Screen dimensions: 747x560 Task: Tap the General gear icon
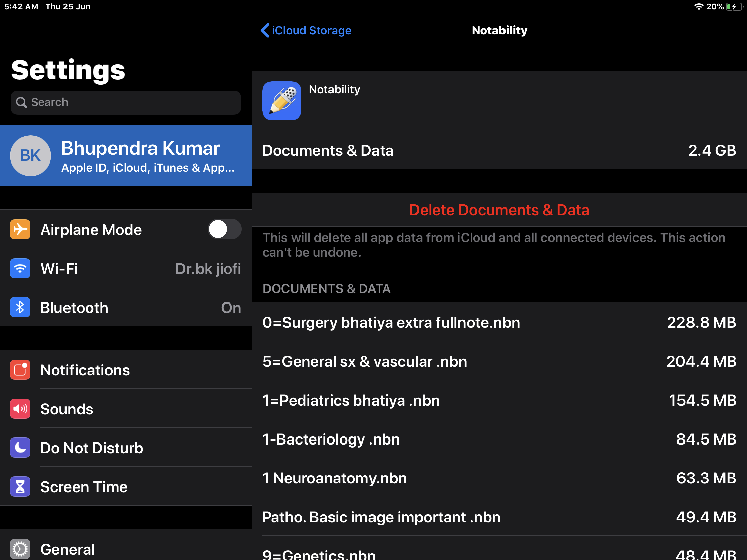pyautogui.click(x=20, y=549)
